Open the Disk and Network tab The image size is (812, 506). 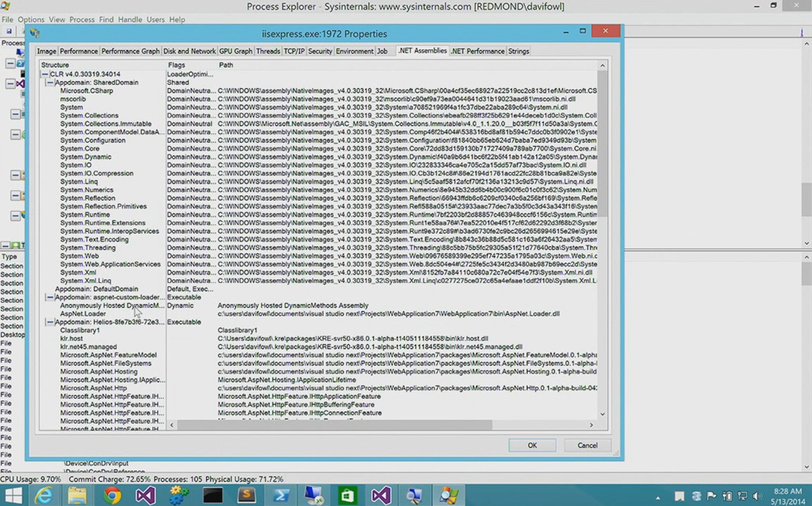point(189,52)
